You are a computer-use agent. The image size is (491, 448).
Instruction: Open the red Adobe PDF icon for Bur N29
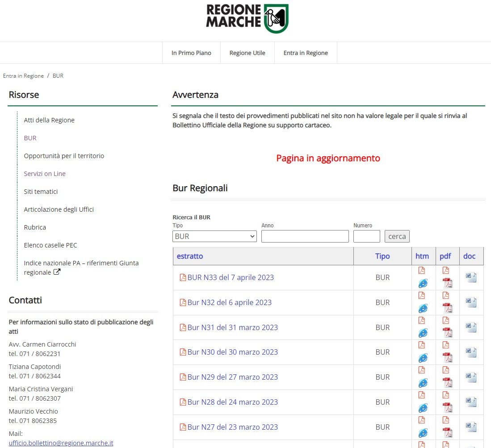point(447,383)
